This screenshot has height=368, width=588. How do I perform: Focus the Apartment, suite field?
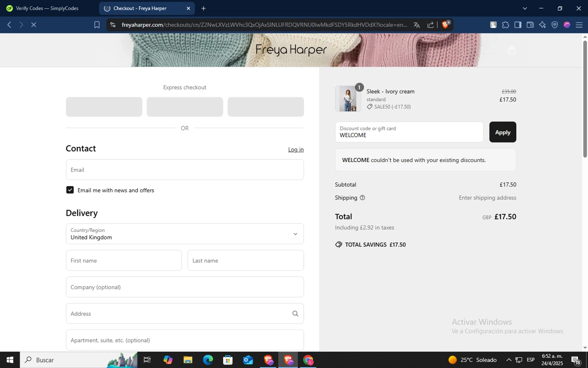pyautogui.click(x=185, y=340)
